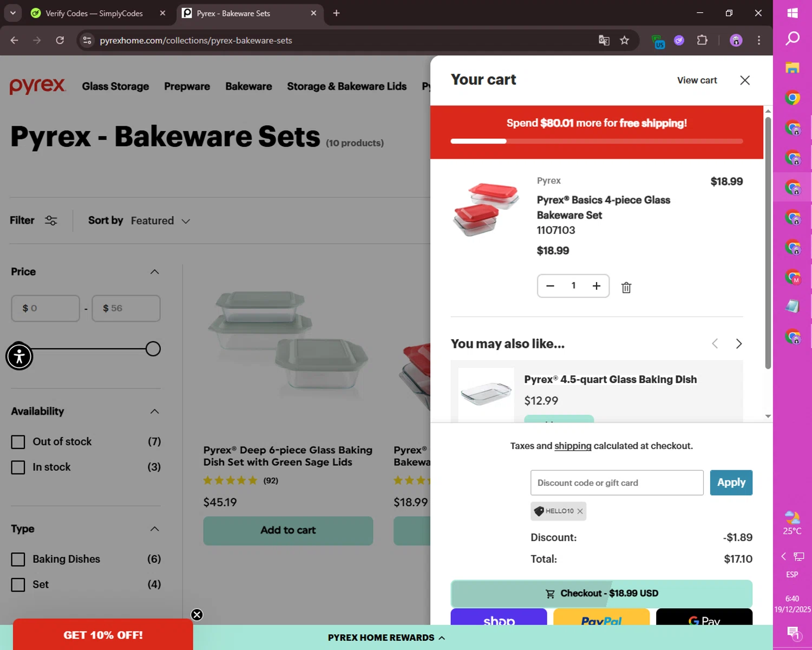Open Glass Storage menu
The image size is (812, 650).
pos(115,87)
